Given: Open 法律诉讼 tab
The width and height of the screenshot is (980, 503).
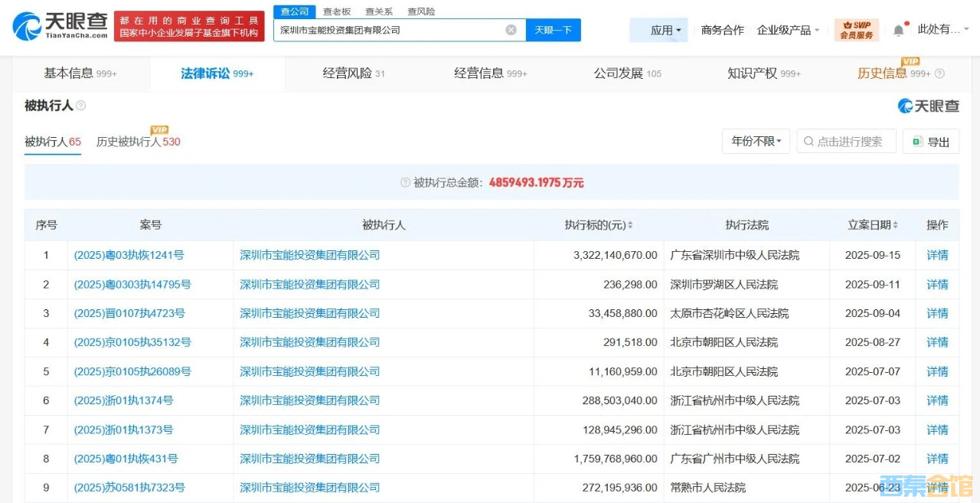Looking at the screenshot, I should (x=217, y=73).
